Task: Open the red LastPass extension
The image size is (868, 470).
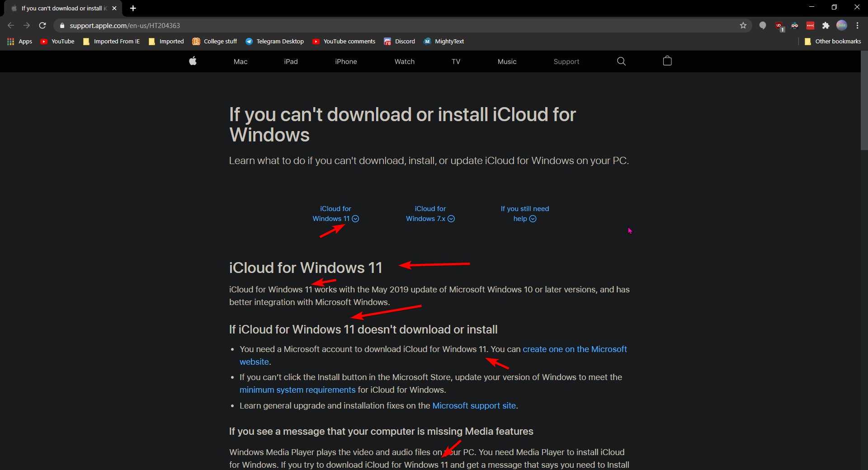Action: (x=810, y=26)
